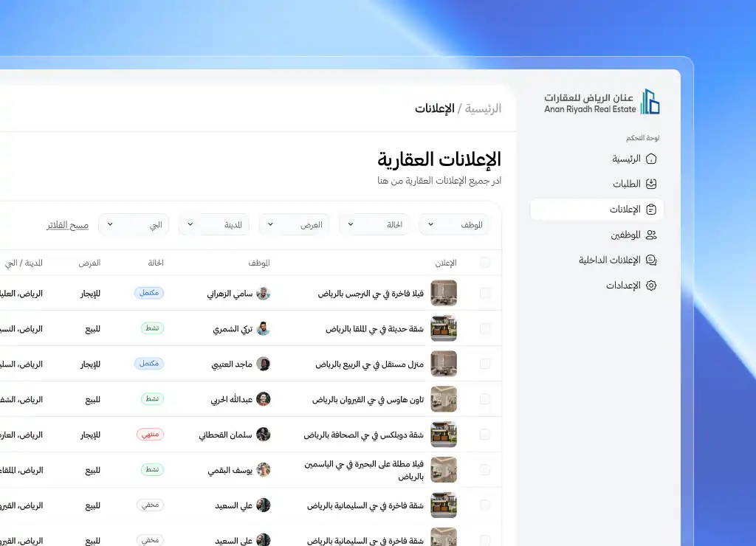Click للإيجار in سامي الزهراني row
Image resolution: width=756 pixels, height=546 pixels.
[x=90, y=294]
